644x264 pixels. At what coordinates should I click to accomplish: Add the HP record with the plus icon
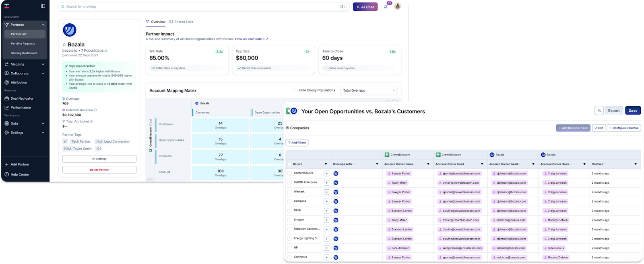(x=326, y=248)
